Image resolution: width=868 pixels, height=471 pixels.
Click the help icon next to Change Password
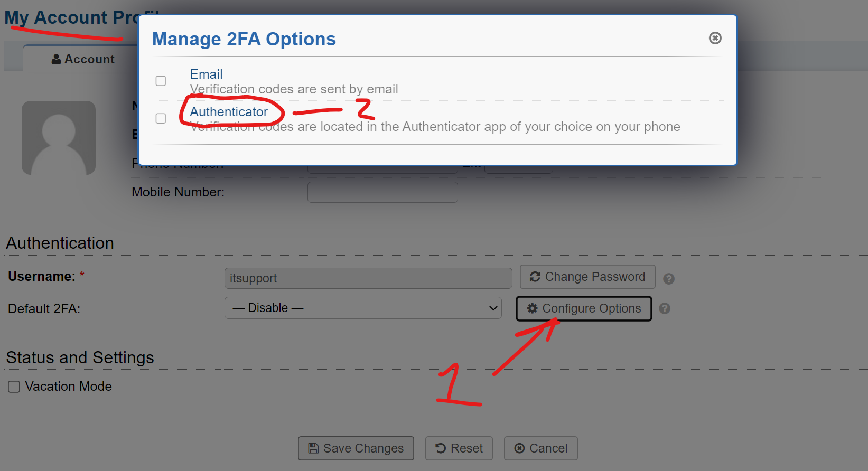coord(669,278)
